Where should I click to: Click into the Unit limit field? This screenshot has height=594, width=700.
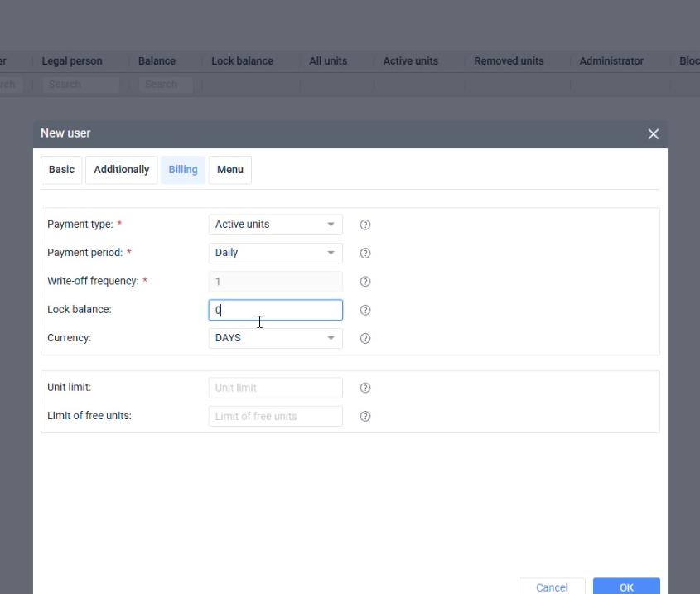276,388
